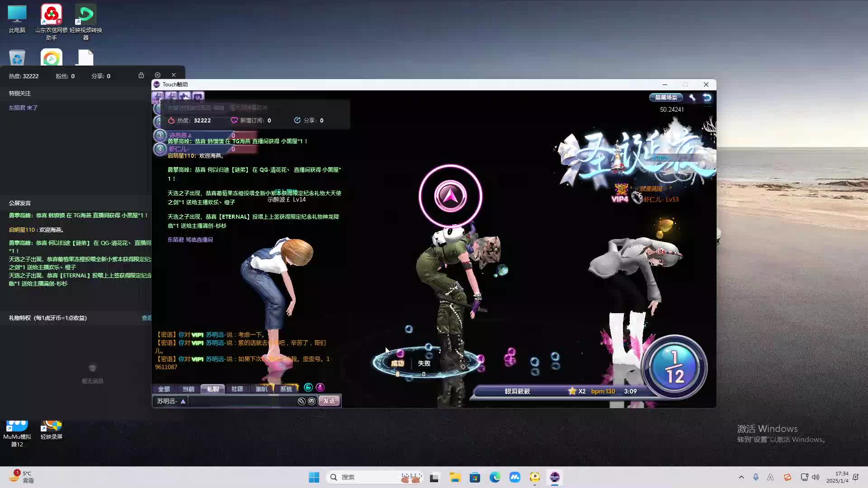Open streaming panel settings gear icon
This screenshot has width=868, height=488.
(157, 75)
